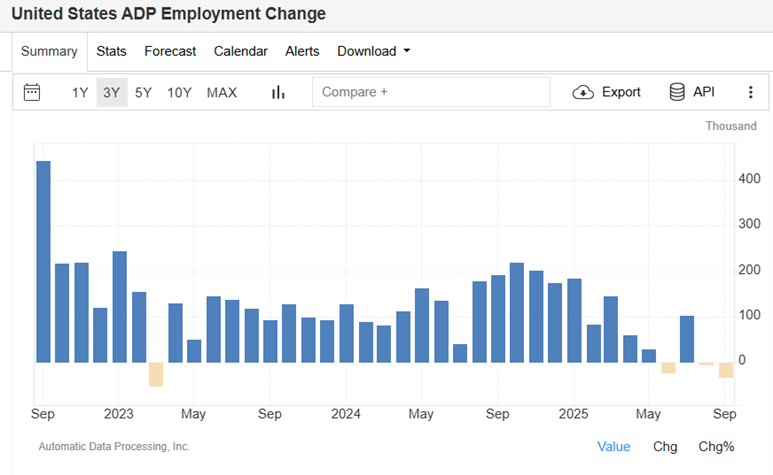Click the 300 y-axis label

pos(749,224)
